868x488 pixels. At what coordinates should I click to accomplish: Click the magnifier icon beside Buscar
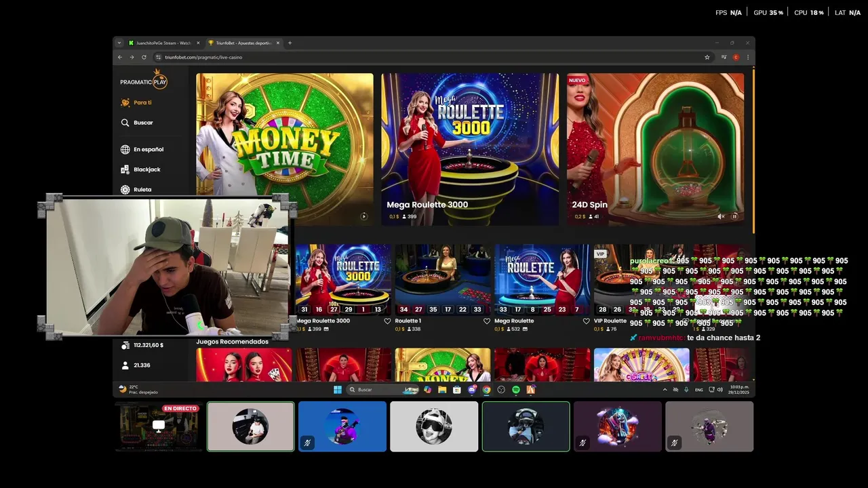(x=125, y=123)
